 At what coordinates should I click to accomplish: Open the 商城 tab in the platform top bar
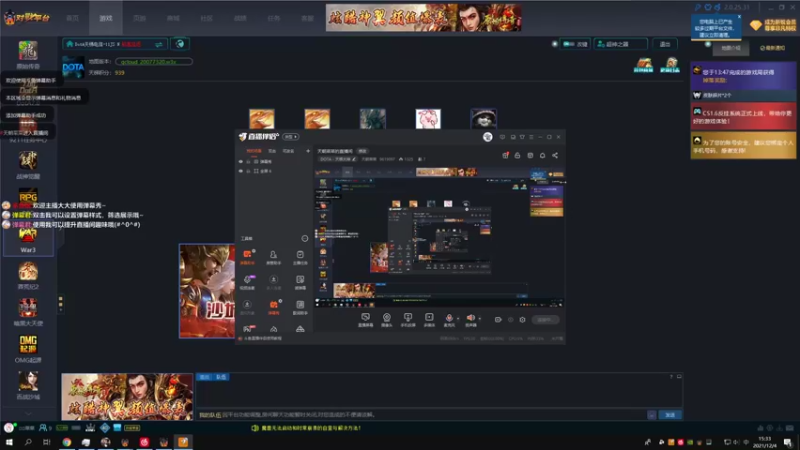click(x=173, y=18)
